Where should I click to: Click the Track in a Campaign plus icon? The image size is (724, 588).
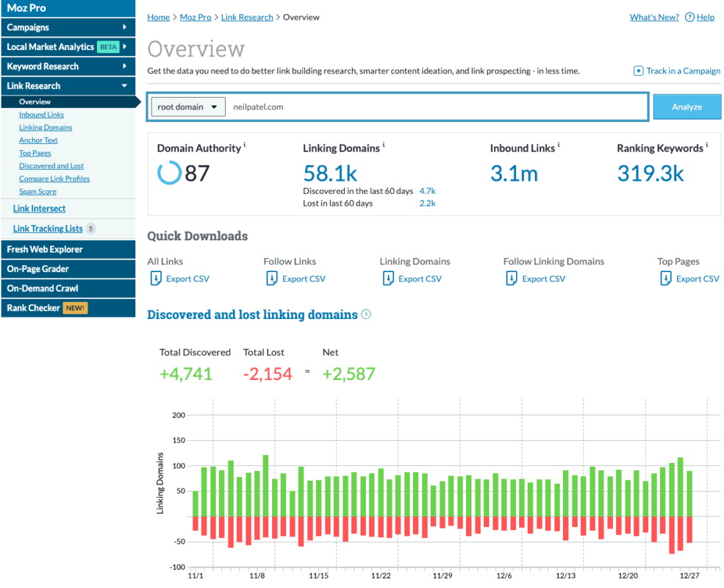coord(638,71)
